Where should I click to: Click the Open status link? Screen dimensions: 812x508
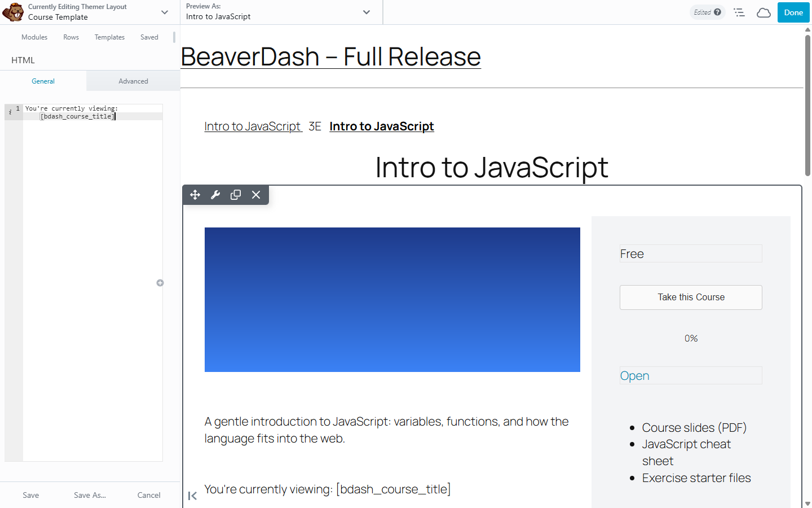point(635,376)
